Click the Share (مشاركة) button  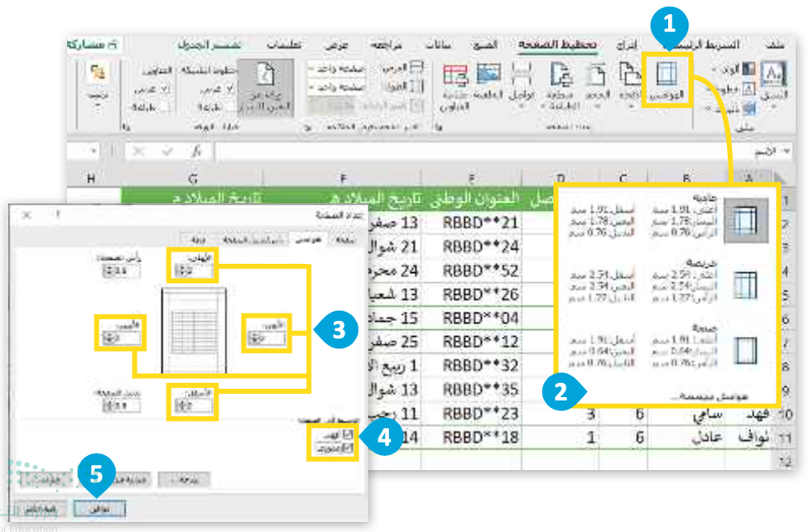point(93,45)
